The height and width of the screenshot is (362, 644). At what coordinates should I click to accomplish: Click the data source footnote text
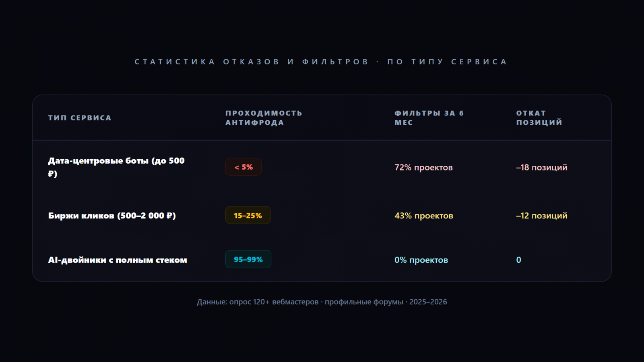coord(322,302)
